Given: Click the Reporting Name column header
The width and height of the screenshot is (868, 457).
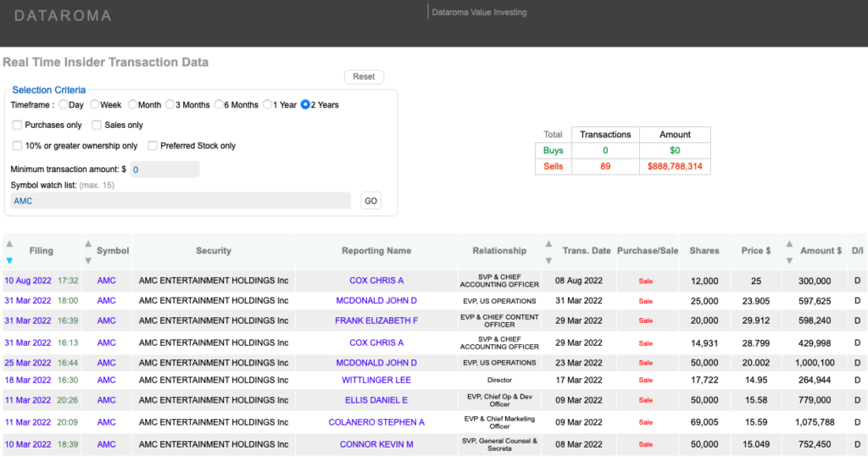Looking at the screenshot, I should (x=376, y=250).
